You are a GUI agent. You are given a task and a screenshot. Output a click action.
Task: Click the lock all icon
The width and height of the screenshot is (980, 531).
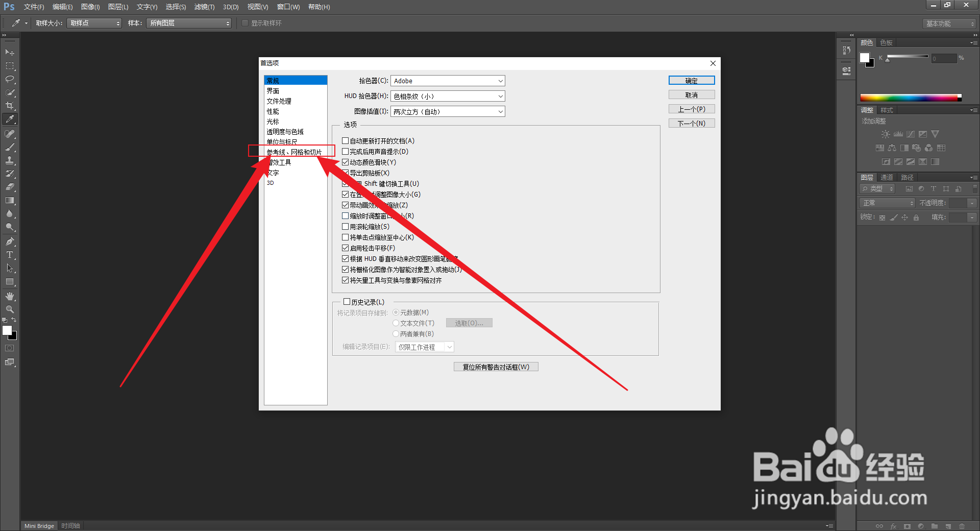[x=916, y=218]
